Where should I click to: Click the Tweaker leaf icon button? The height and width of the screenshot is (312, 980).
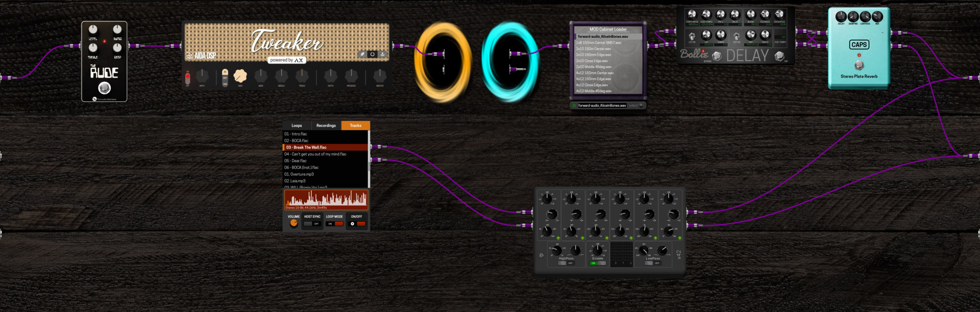pyautogui.click(x=362, y=54)
